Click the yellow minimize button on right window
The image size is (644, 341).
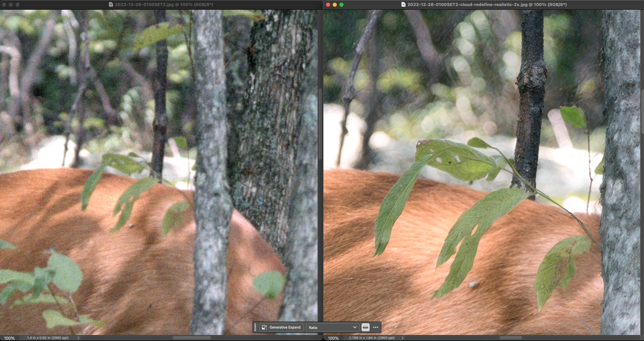335,5
